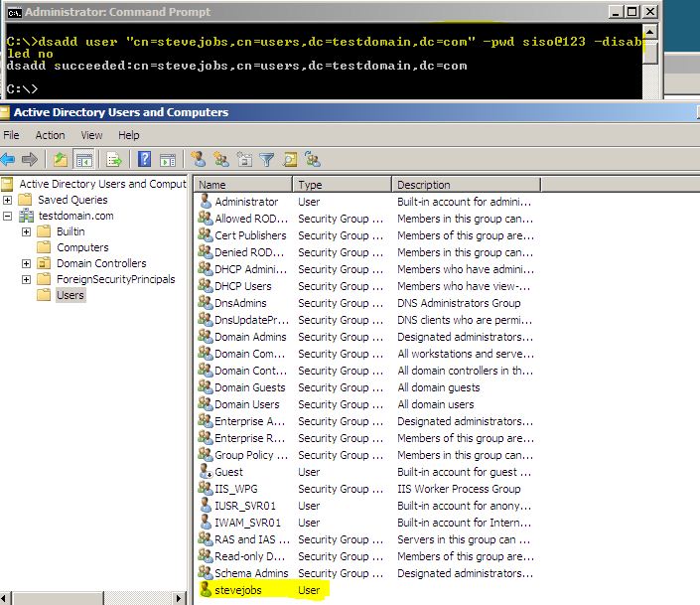
Task: Open Filter Options via the funnel icon
Action: tap(266, 160)
